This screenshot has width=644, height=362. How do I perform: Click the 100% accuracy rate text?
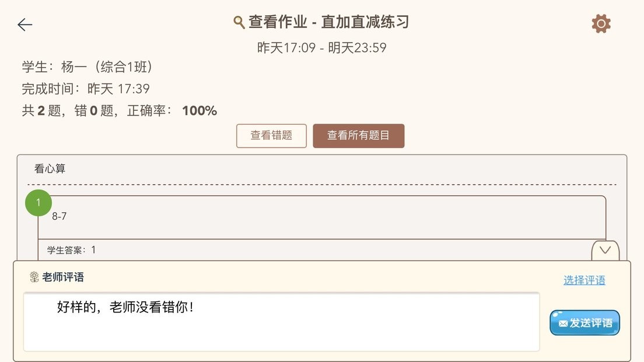199,110
